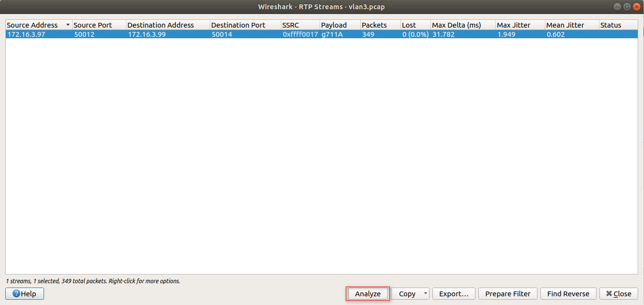Click the Analyze button
This screenshot has width=644, height=305.
(368, 294)
